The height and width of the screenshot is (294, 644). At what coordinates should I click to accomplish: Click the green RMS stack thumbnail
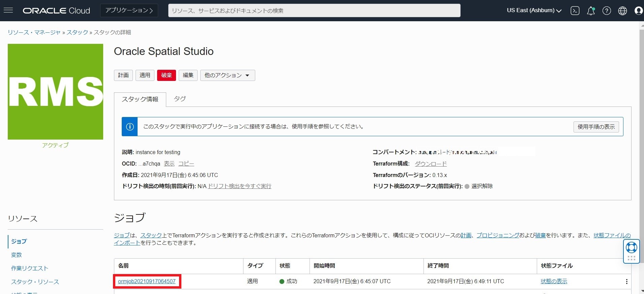tap(56, 92)
